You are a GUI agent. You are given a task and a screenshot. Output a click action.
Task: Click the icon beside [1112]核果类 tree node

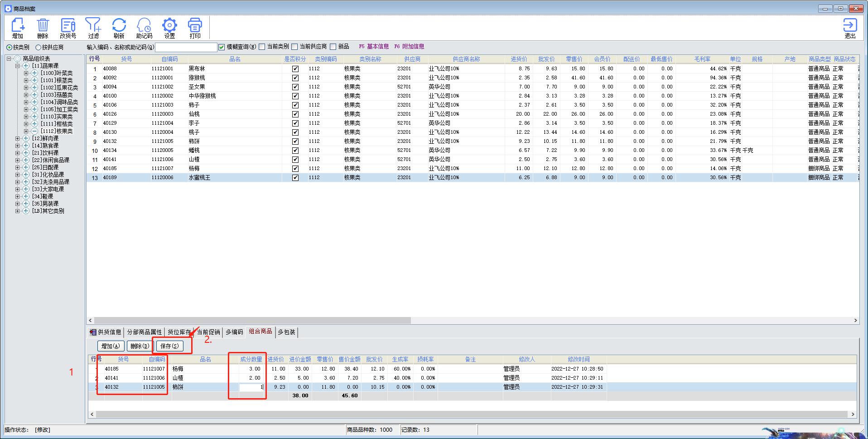coord(34,131)
